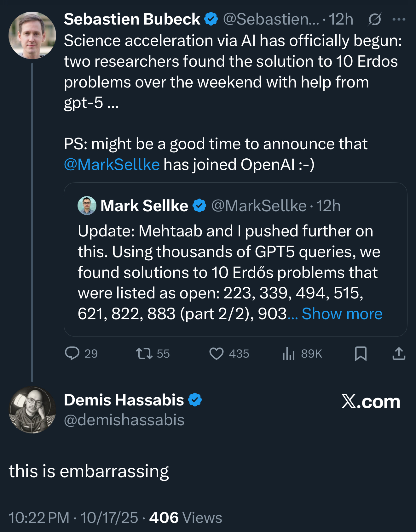The width and height of the screenshot is (416, 532).
Task: Open the @demishassabis handle
Action: click(x=124, y=420)
